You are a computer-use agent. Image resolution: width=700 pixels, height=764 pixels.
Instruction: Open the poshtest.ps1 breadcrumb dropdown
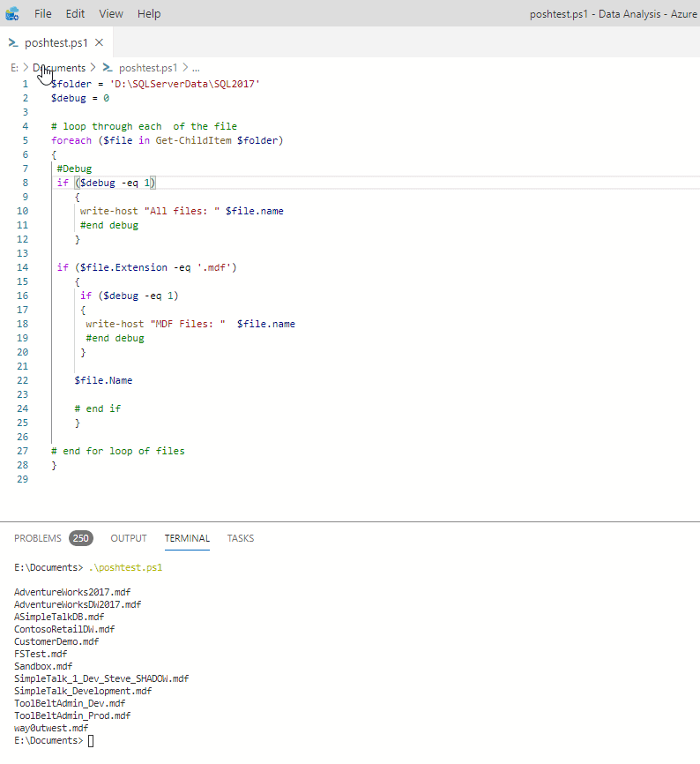pyautogui.click(x=147, y=68)
